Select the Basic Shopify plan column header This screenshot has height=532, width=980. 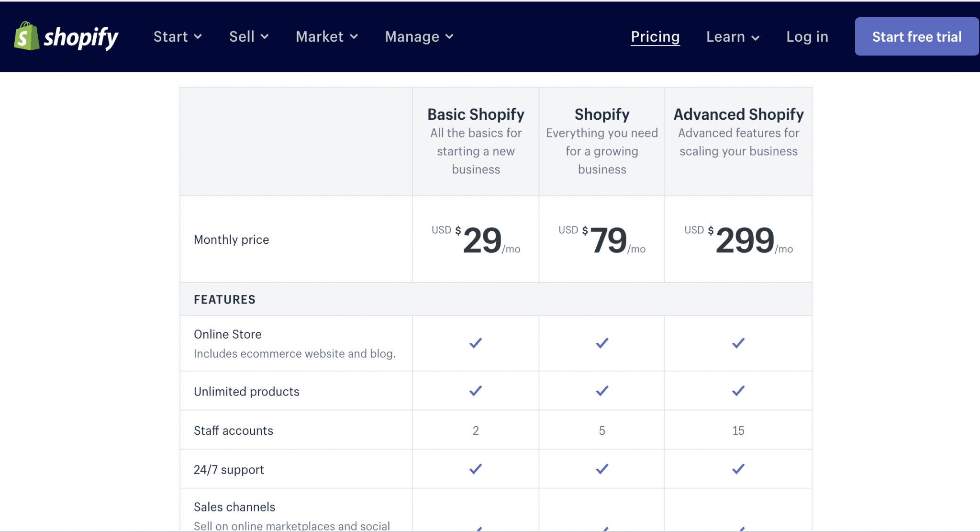coord(475,114)
